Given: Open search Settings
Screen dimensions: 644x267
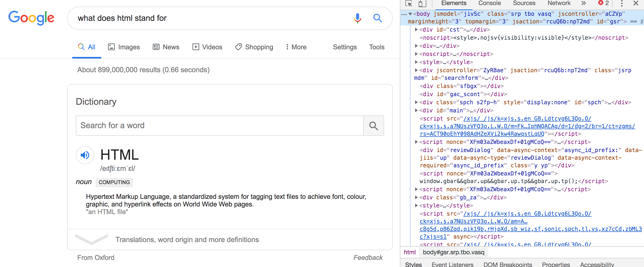Looking at the screenshot, I should pyautogui.click(x=345, y=47).
